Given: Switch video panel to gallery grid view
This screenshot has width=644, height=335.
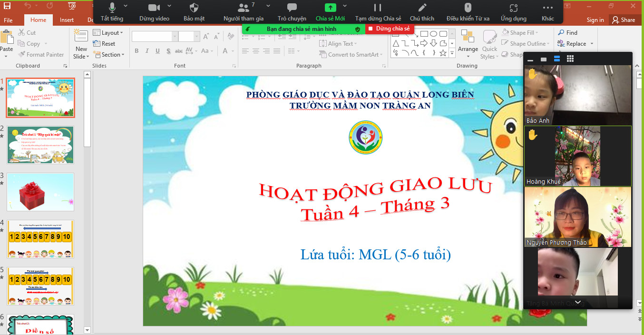Looking at the screenshot, I should (x=570, y=59).
